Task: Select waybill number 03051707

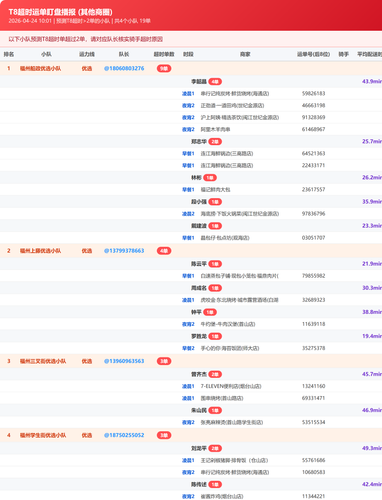Action: [x=313, y=238]
